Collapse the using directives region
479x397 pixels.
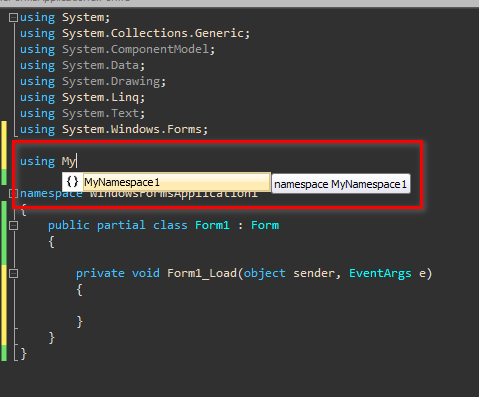coord(13,17)
